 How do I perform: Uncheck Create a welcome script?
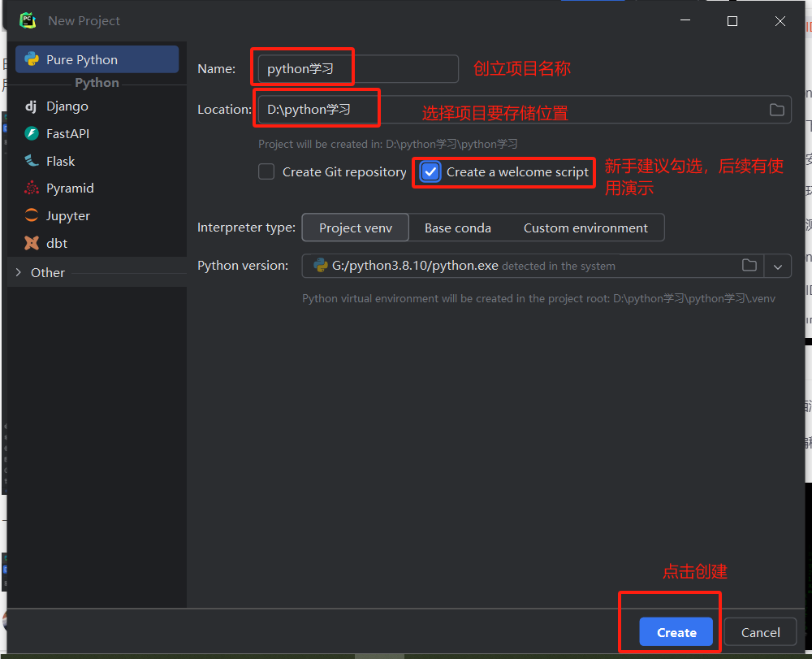pos(430,171)
